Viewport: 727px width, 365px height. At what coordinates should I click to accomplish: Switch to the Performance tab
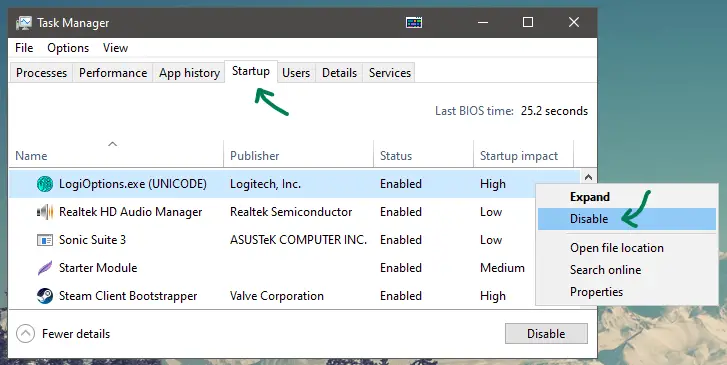pyautogui.click(x=113, y=73)
